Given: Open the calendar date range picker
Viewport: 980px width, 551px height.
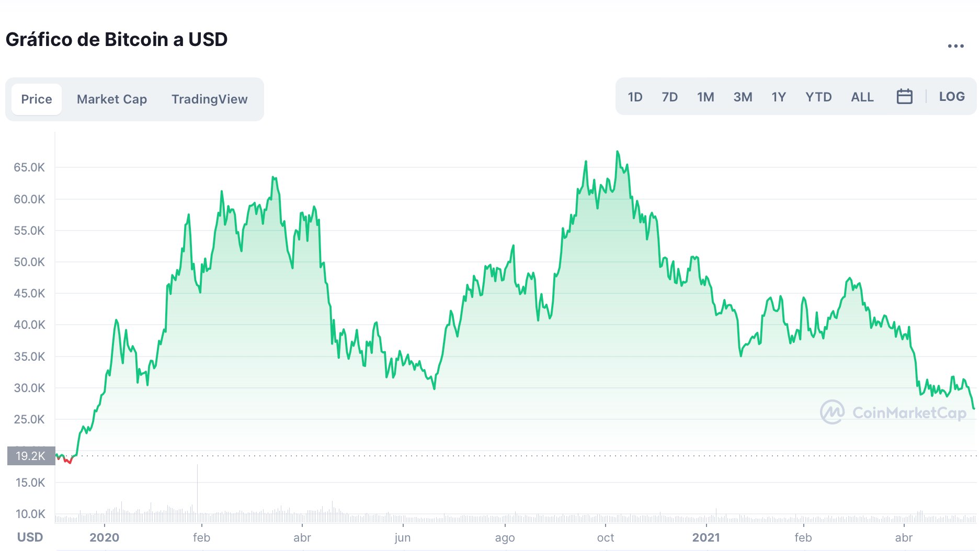Looking at the screenshot, I should click(904, 97).
